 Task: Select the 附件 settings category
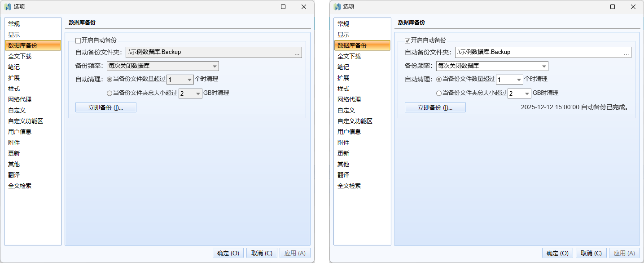(x=13, y=142)
